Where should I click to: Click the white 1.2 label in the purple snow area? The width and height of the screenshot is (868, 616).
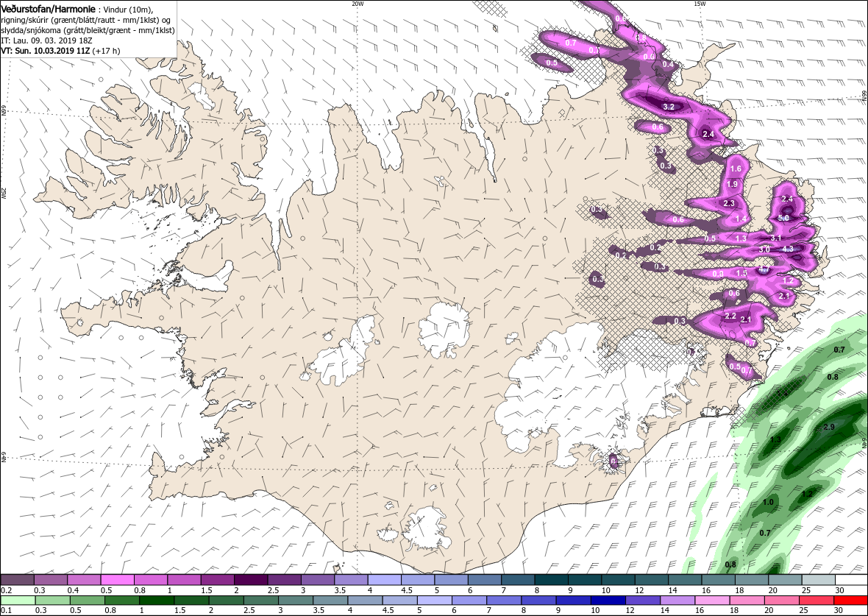pyautogui.click(x=789, y=281)
